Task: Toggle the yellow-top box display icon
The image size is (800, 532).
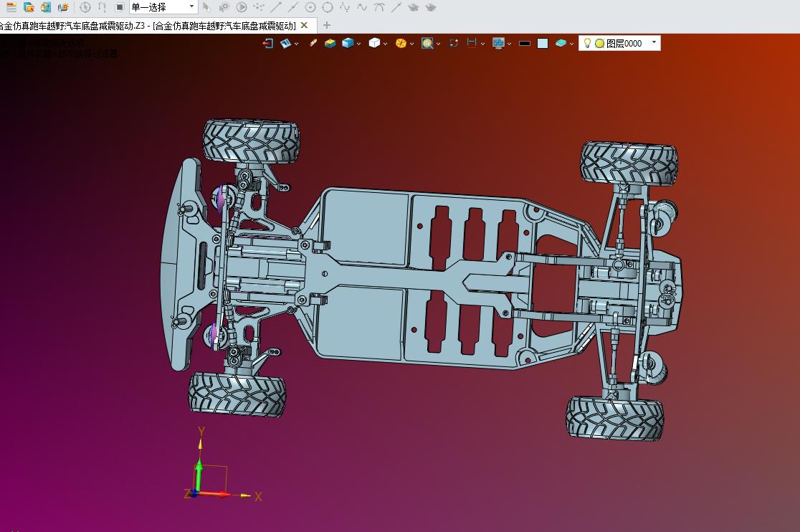Action: pos(330,43)
